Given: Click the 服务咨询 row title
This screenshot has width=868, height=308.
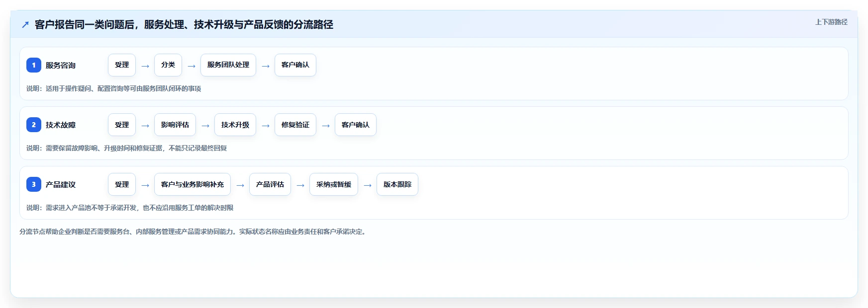Looking at the screenshot, I should click(x=61, y=66).
